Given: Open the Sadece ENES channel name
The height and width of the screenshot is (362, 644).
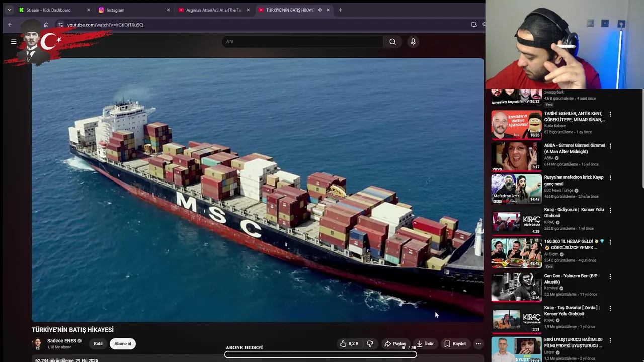Looking at the screenshot, I should (62, 341).
